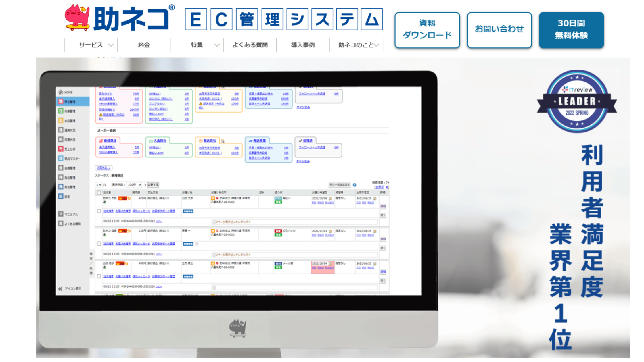Image resolution: width=644 pixels, height=362 pixels.
Task: Click the メール便 delivery badge
Action: point(278,263)
